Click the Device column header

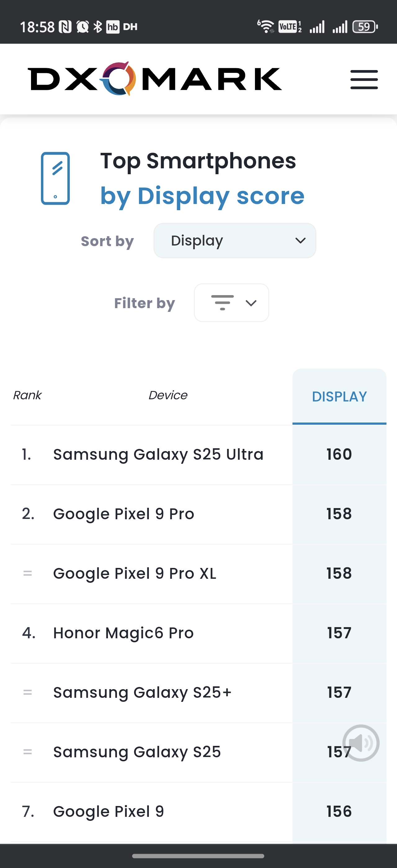pyautogui.click(x=168, y=395)
